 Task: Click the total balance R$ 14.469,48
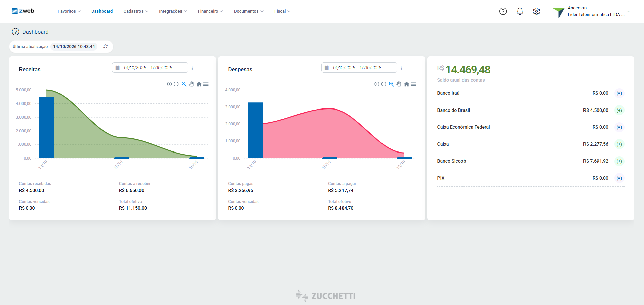464,69
